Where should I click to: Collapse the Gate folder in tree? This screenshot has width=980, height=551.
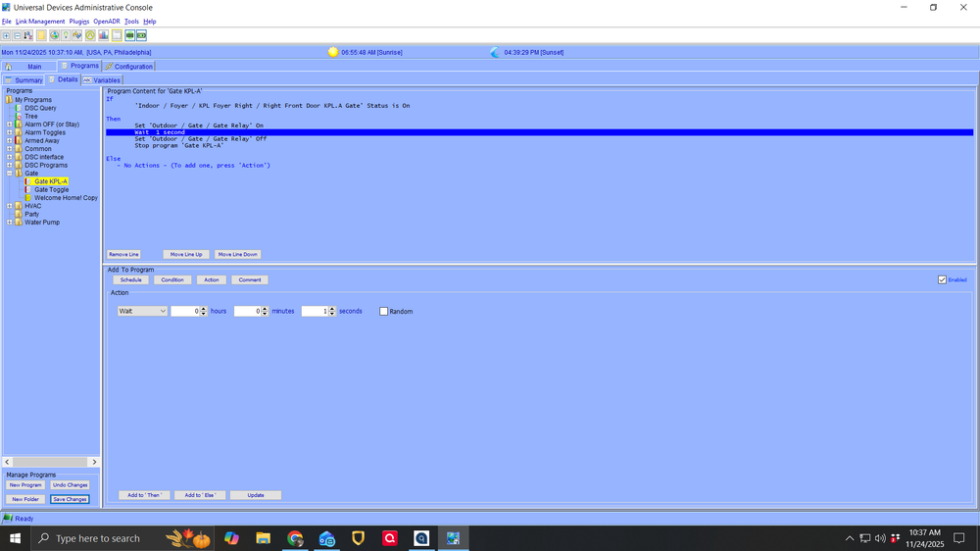(x=10, y=174)
